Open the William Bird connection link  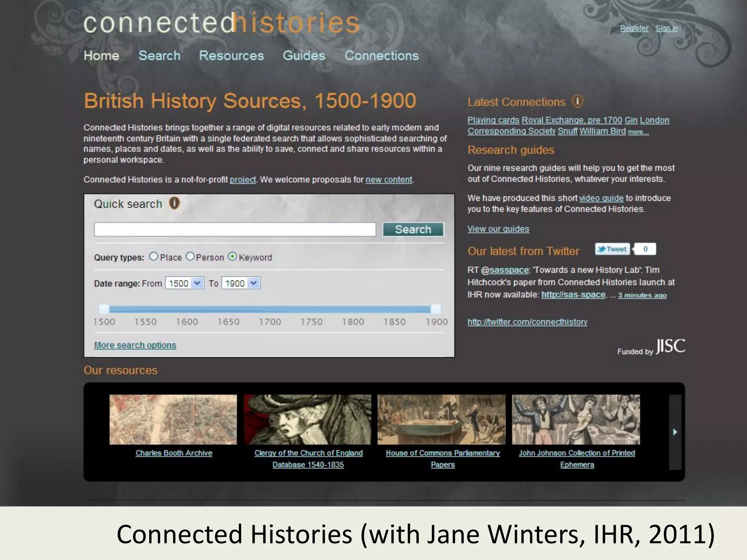603,131
